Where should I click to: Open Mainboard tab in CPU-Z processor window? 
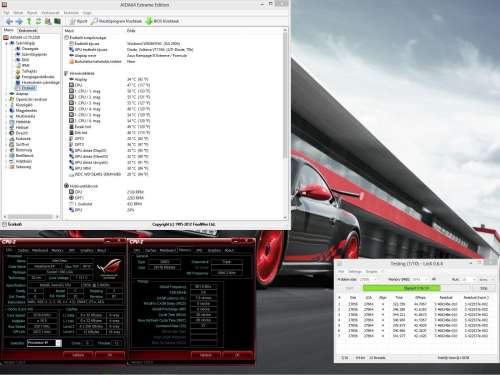click(x=40, y=250)
